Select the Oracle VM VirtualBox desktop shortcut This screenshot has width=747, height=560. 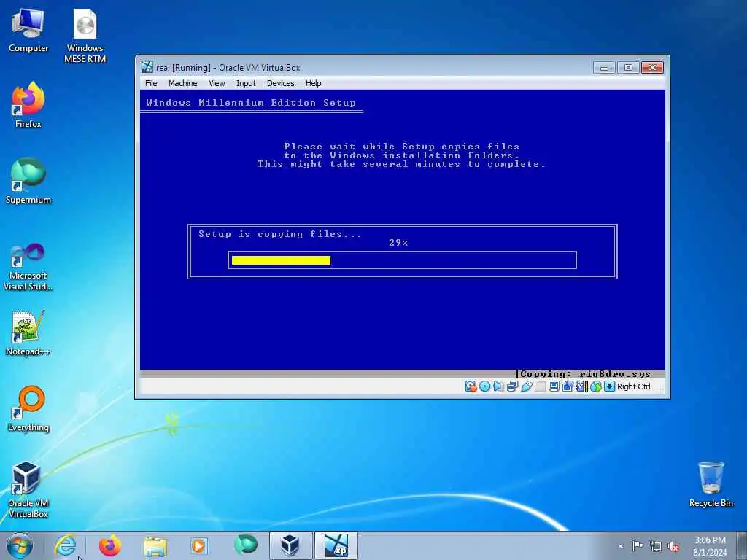click(x=28, y=489)
